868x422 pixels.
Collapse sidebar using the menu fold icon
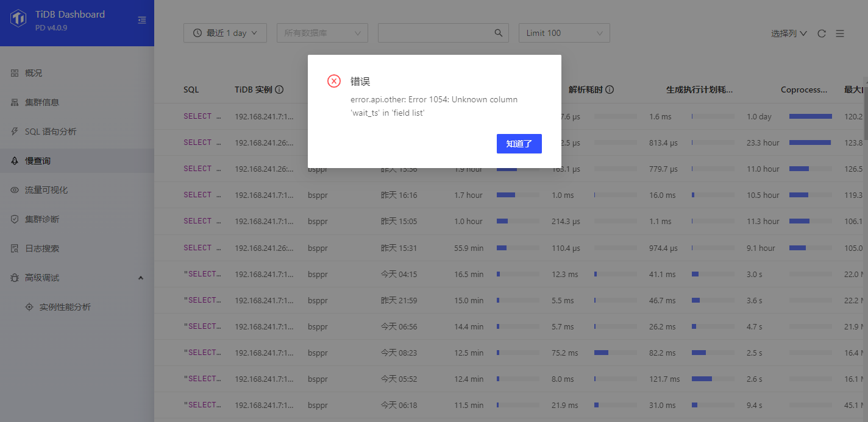pos(142,20)
